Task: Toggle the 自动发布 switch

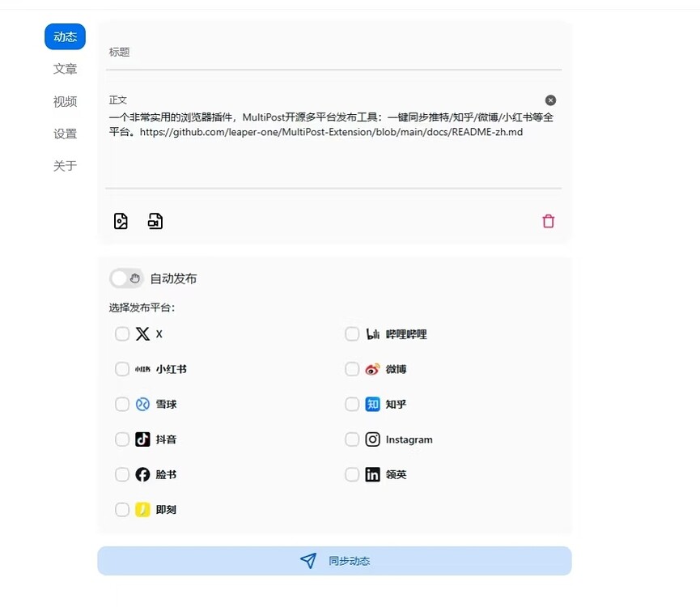Action: (126, 278)
